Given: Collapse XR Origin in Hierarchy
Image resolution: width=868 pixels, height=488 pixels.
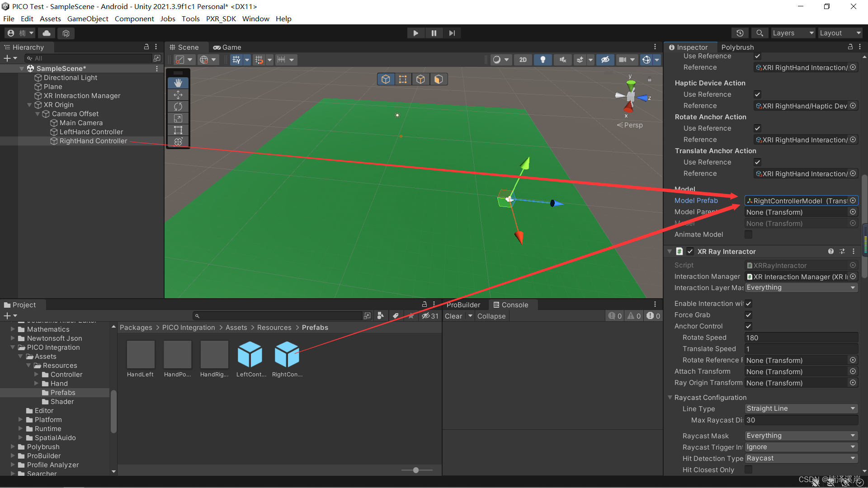Looking at the screenshot, I should (x=29, y=105).
